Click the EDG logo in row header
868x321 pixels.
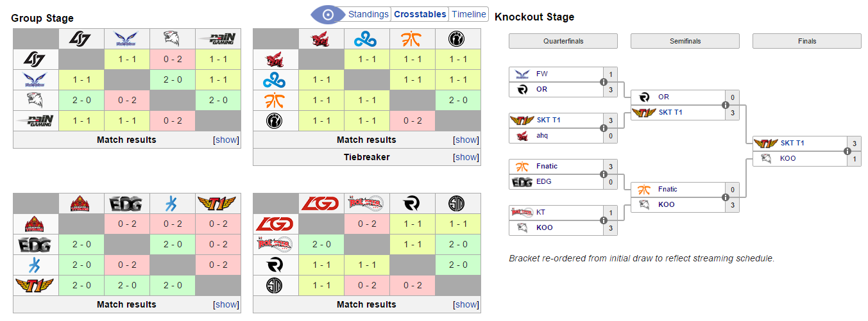[x=36, y=245]
